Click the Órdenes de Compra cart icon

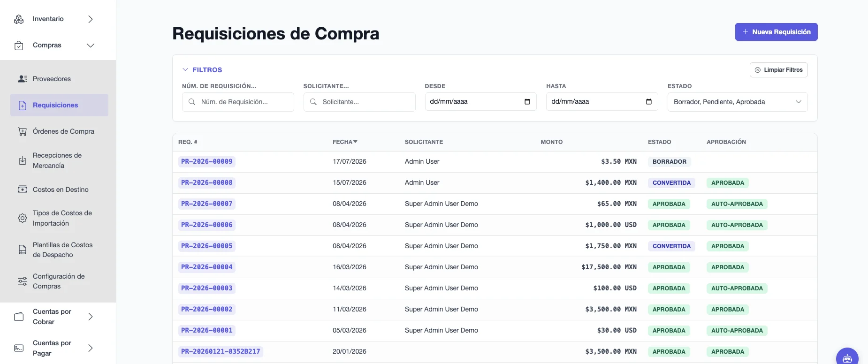click(23, 131)
